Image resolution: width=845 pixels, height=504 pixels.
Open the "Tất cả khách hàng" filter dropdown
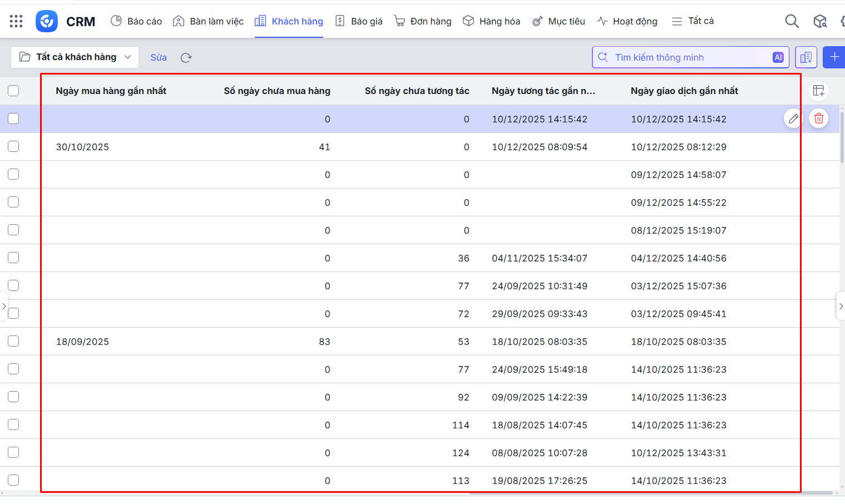click(75, 57)
